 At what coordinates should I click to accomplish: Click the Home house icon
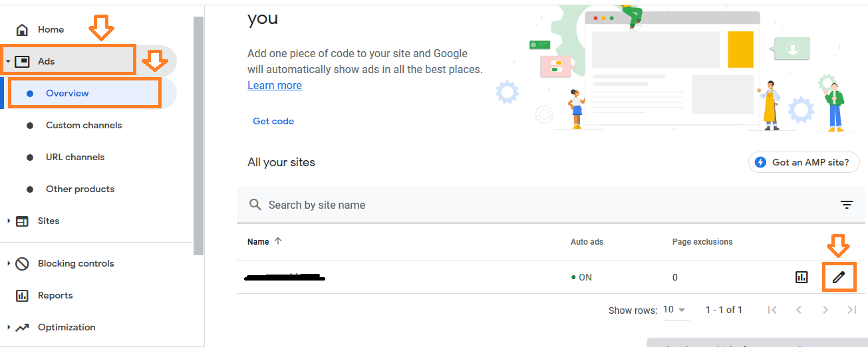(22, 30)
